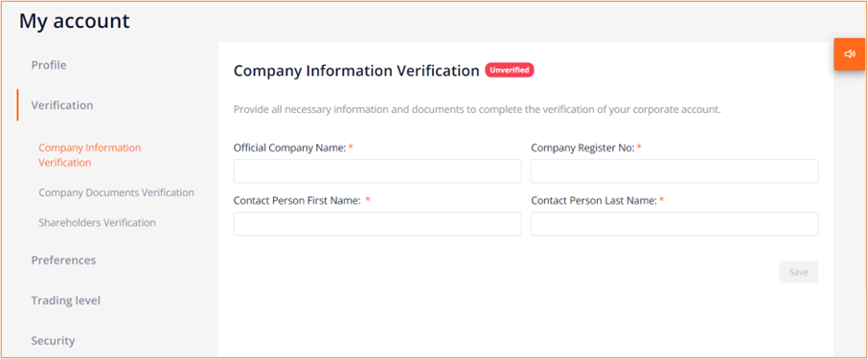Focus Contact Person First Name field
The height and width of the screenshot is (359, 868).
click(x=377, y=224)
